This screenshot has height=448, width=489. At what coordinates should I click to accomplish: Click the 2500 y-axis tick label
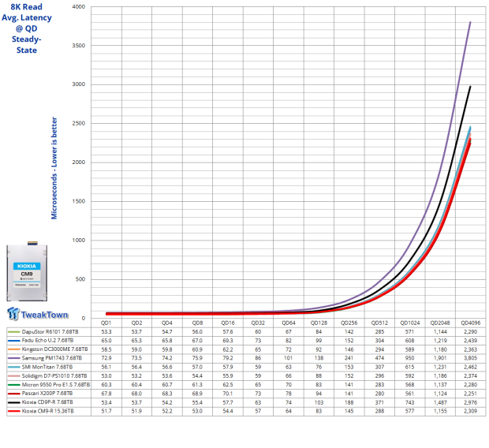[79, 123]
